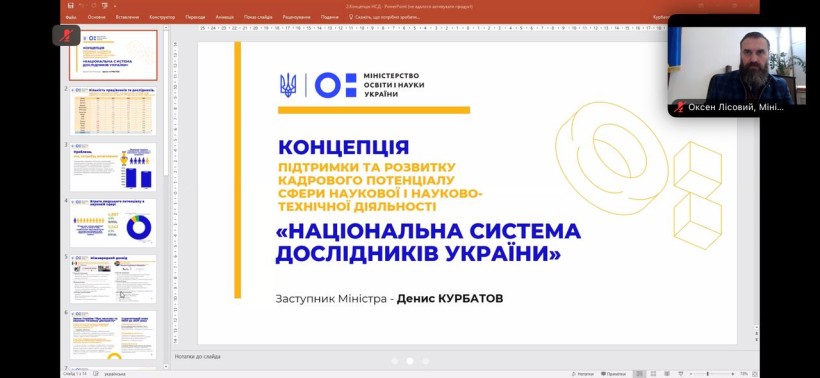This screenshot has height=378, width=820.
Task: Click the title 'КОНЦЕПЦІЯ' on the slide
Action: pos(344,147)
